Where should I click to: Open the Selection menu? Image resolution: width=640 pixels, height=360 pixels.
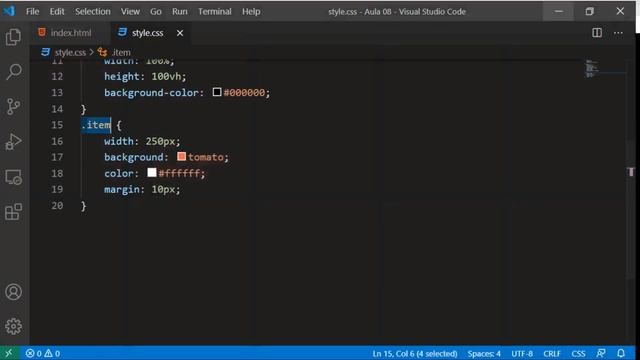click(93, 11)
